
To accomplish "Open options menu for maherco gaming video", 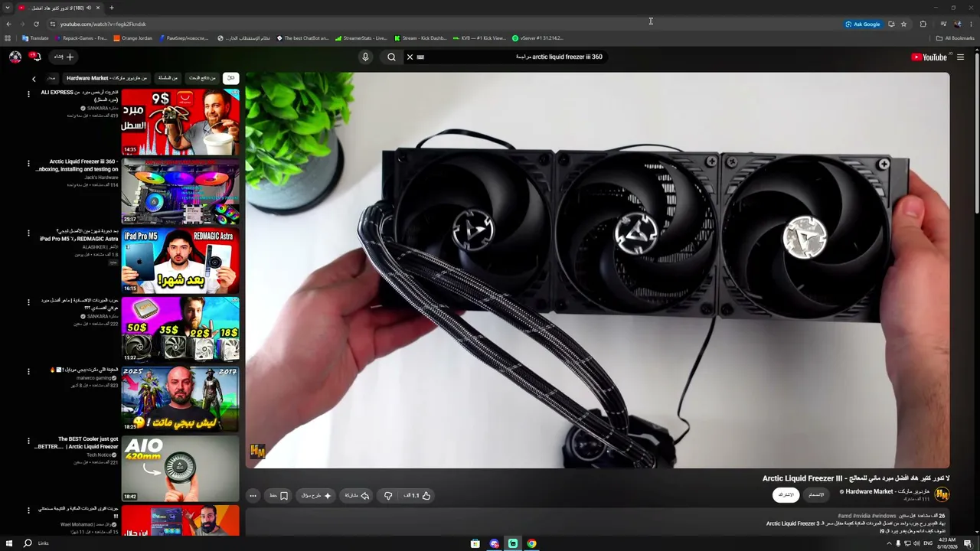I will [28, 371].
